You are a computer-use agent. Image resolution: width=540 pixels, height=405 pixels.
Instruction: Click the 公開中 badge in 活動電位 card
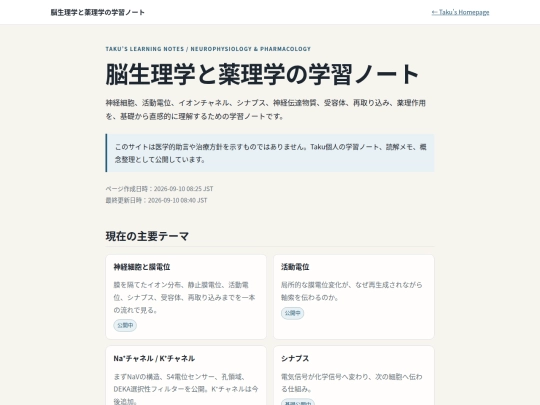pyautogui.click(x=292, y=313)
